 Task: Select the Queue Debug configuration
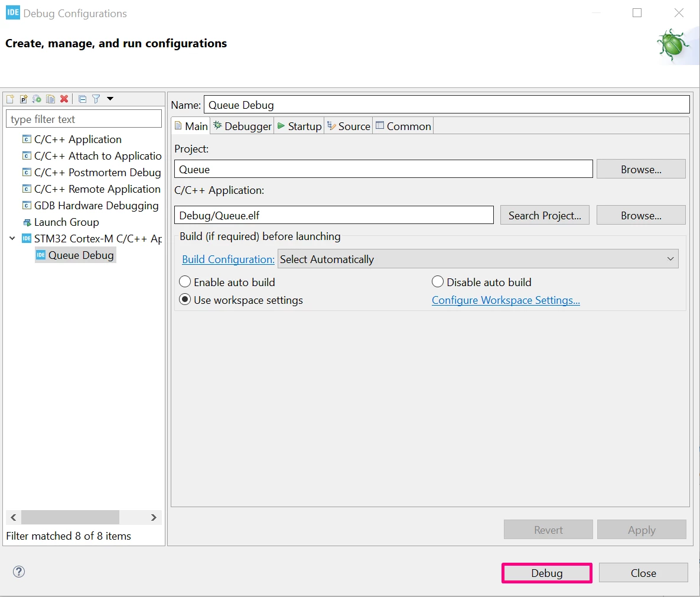click(x=81, y=255)
